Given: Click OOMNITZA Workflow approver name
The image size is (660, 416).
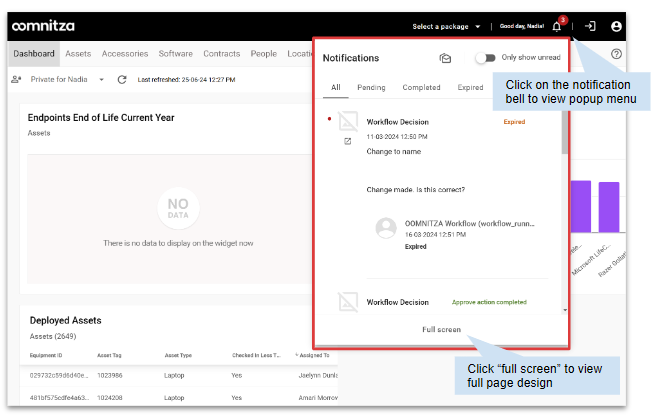Looking at the screenshot, I should (469, 224).
